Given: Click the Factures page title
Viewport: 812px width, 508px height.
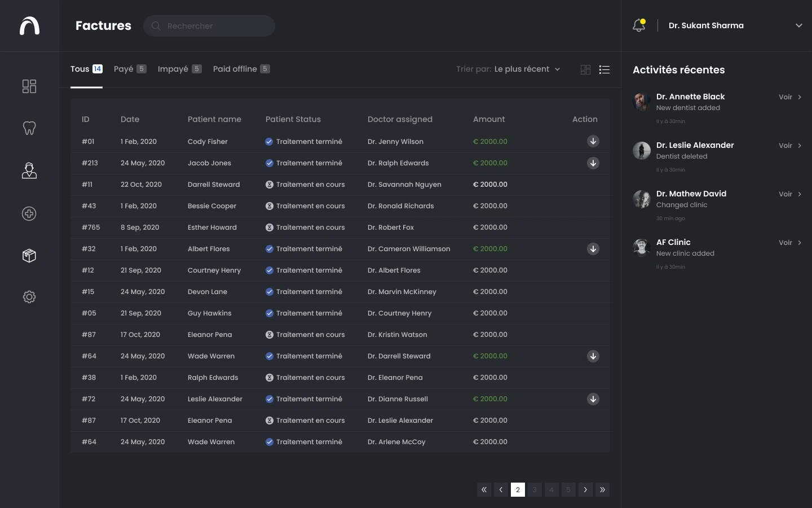Looking at the screenshot, I should pyautogui.click(x=103, y=25).
